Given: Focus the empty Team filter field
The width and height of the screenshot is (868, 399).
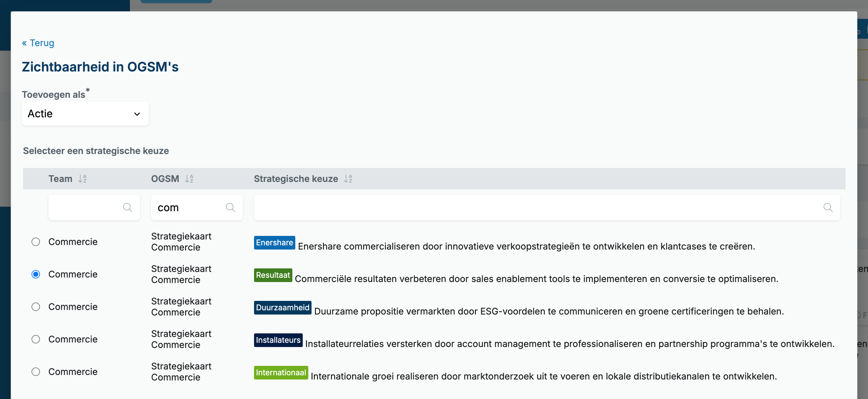Looking at the screenshot, I should click(x=94, y=208).
